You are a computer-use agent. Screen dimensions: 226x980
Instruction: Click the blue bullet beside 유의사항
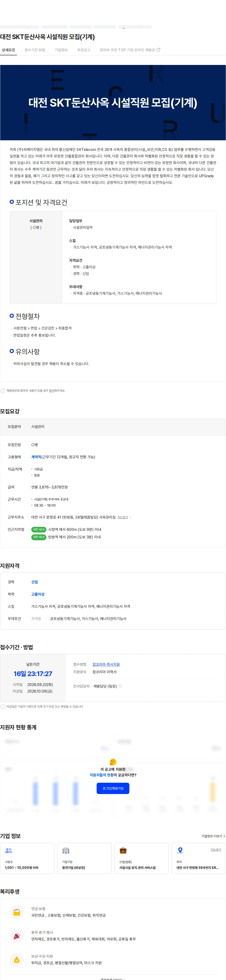click(12, 351)
